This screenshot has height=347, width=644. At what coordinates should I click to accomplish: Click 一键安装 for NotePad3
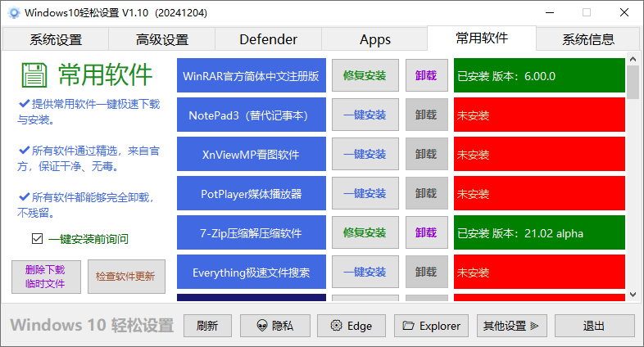(x=365, y=115)
